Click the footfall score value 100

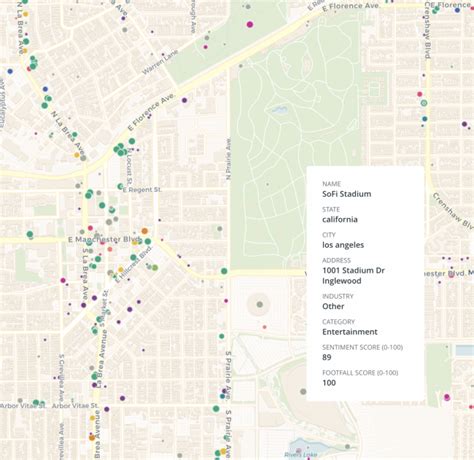[329, 383]
